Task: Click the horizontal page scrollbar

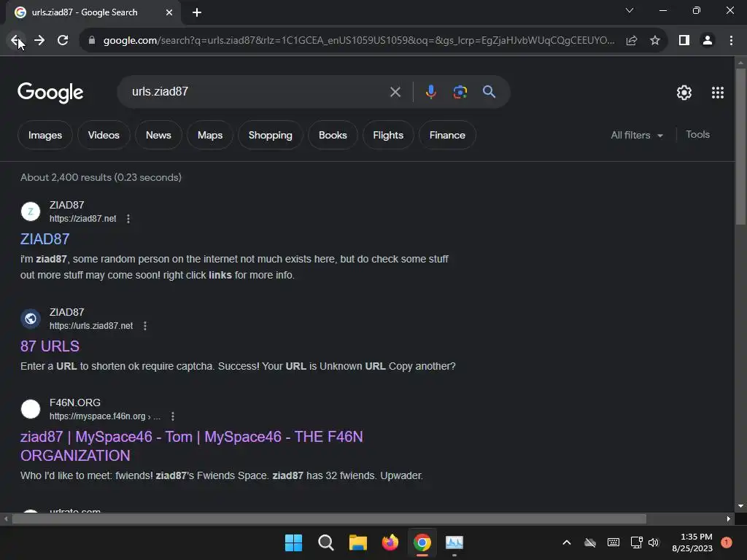Action: (329, 519)
